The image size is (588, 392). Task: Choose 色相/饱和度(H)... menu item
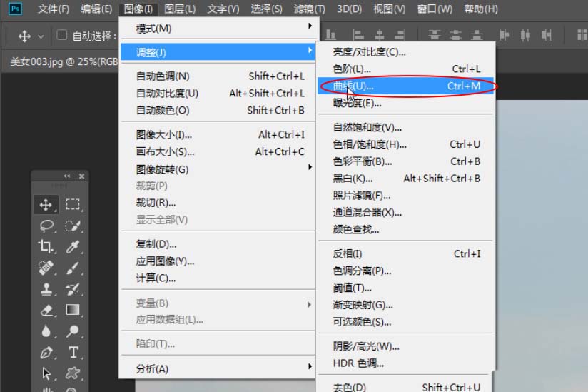point(406,144)
